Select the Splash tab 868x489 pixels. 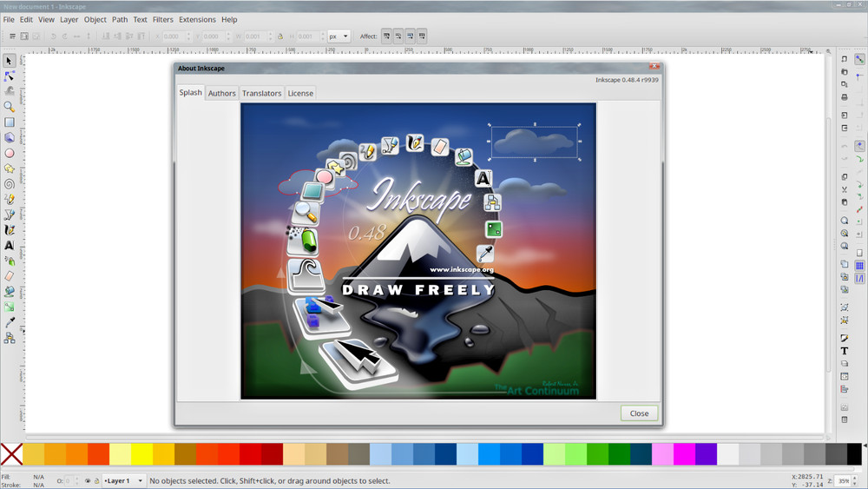coord(190,92)
